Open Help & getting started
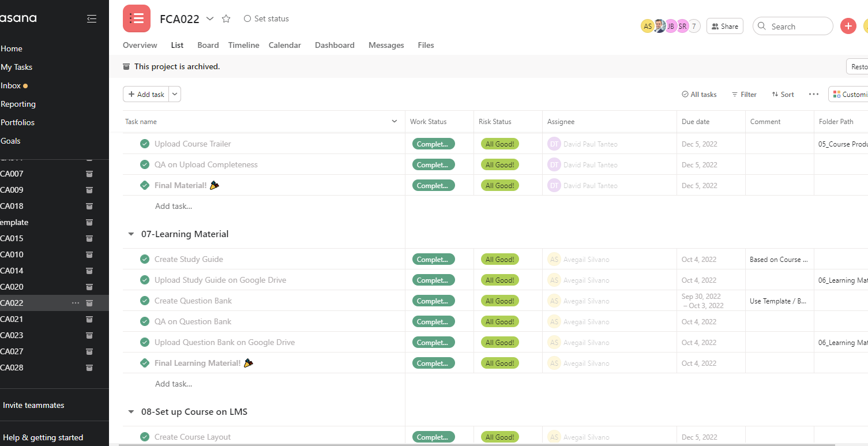 (43, 437)
